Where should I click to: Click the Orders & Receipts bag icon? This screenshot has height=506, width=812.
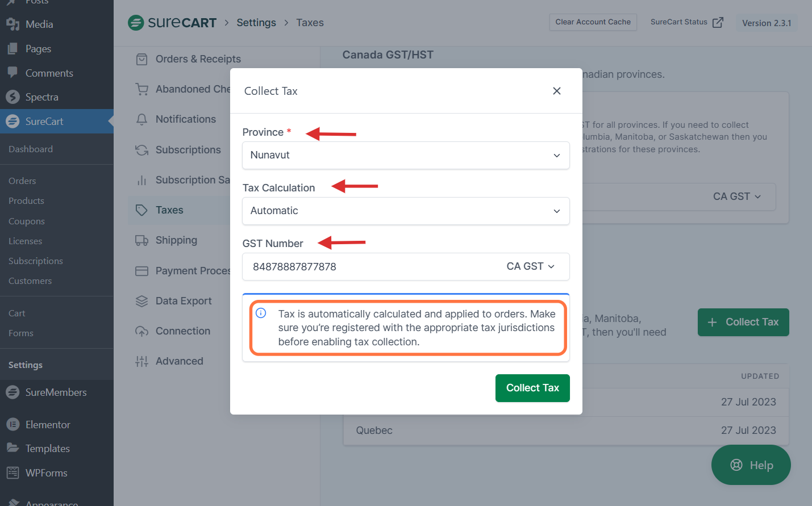coord(141,59)
